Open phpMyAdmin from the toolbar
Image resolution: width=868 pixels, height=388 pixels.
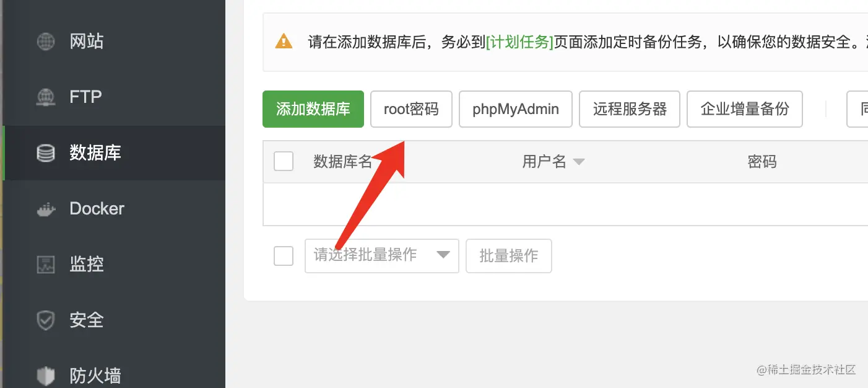coord(516,109)
